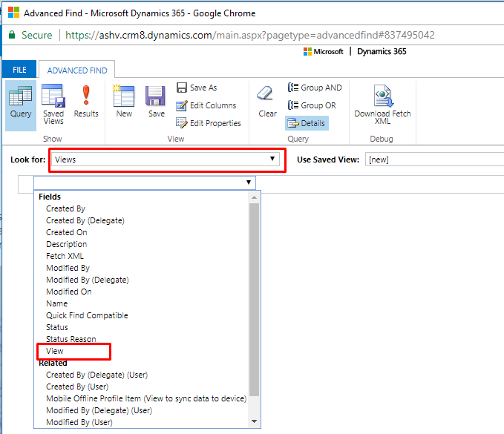Click Save As in the ribbon

[x=197, y=88]
